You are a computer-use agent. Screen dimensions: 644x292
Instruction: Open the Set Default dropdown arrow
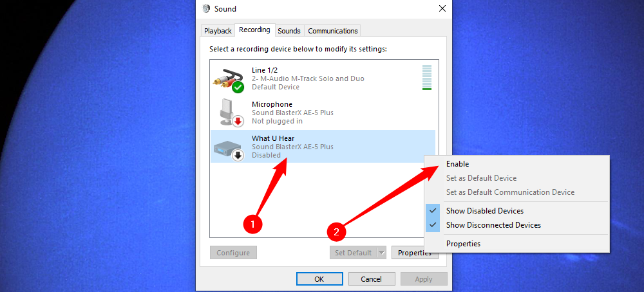point(381,253)
